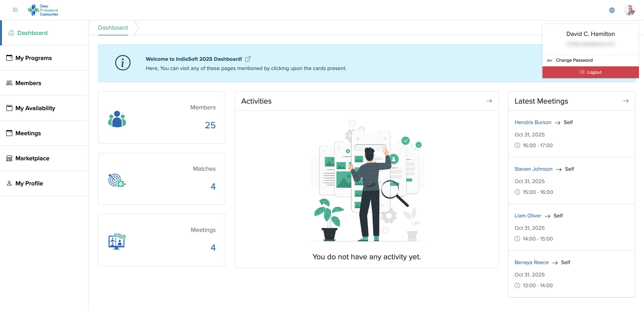Select the Dashboard breadcrumb tab
Viewport: 644px width, 311px height.
pos(113,28)
